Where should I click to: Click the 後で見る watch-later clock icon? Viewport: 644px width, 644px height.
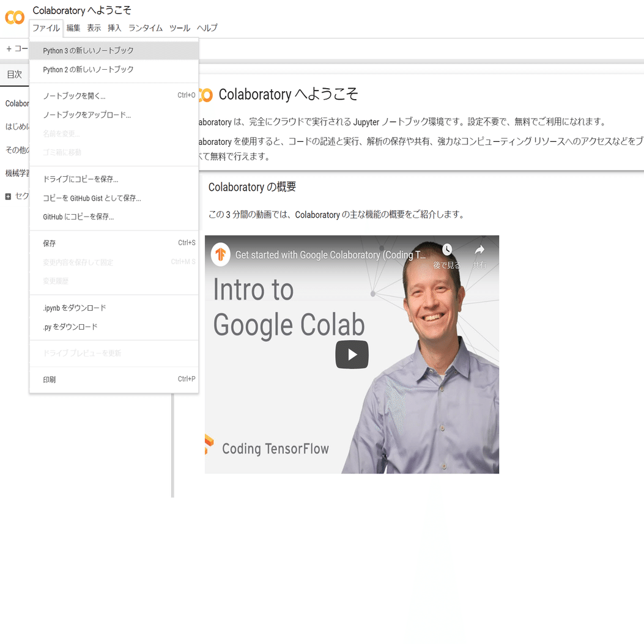(447, 250)
